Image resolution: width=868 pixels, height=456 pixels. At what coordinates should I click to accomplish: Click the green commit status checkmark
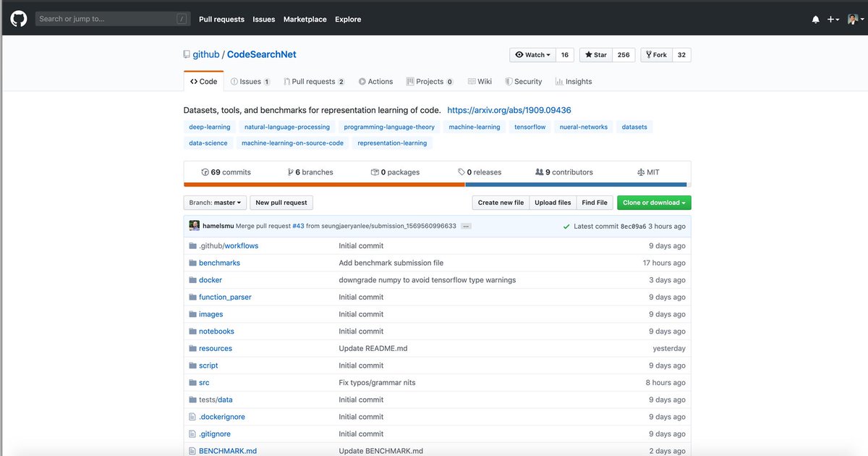(566, 227)
